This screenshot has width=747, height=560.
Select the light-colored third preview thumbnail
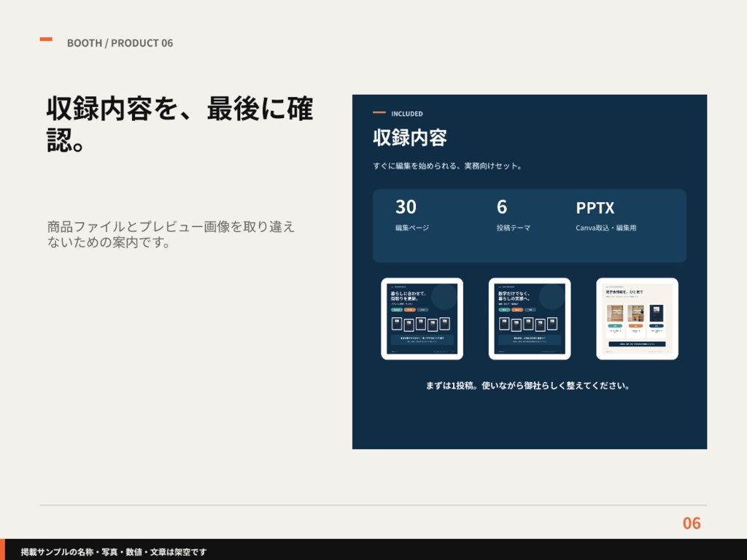click(637, 319)
